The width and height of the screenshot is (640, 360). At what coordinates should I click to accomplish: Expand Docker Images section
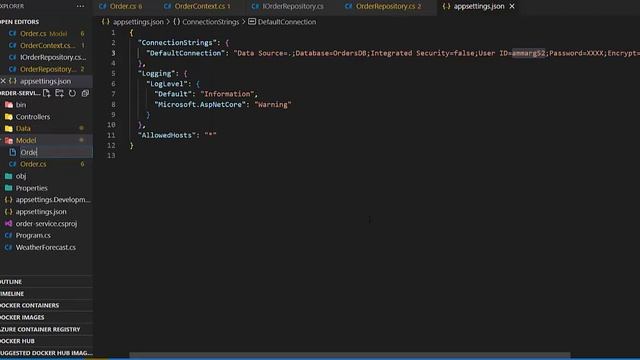(46, 317)
